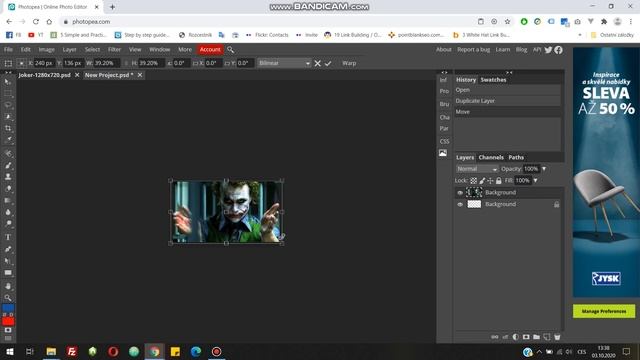This screenshot has width=640, height=360.
Task: Click the red Account button
Action: point(210,49)
